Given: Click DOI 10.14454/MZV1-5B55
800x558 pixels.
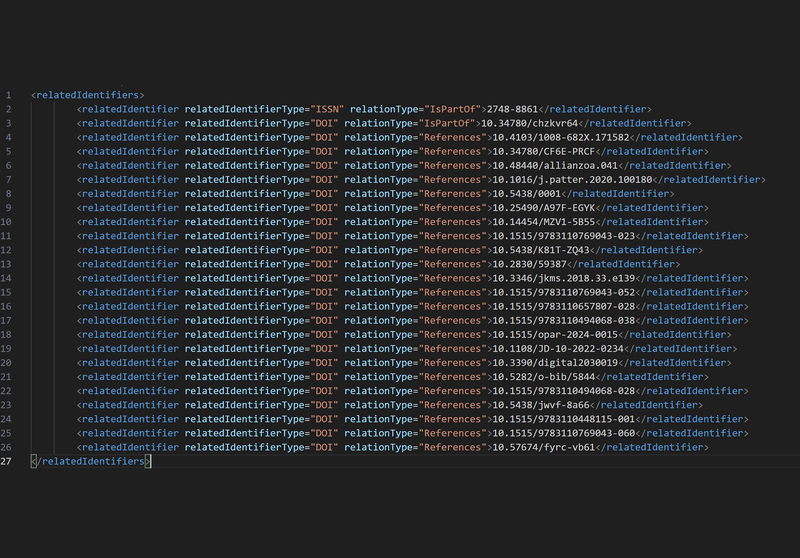Looking at the screenshot, I should [544, 222].
